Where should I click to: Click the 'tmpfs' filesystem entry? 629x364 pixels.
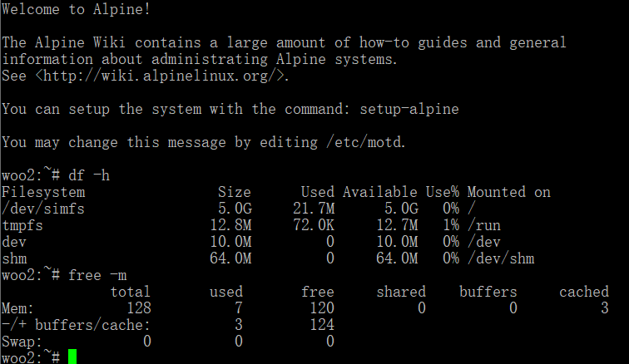[x=22, y=226]
